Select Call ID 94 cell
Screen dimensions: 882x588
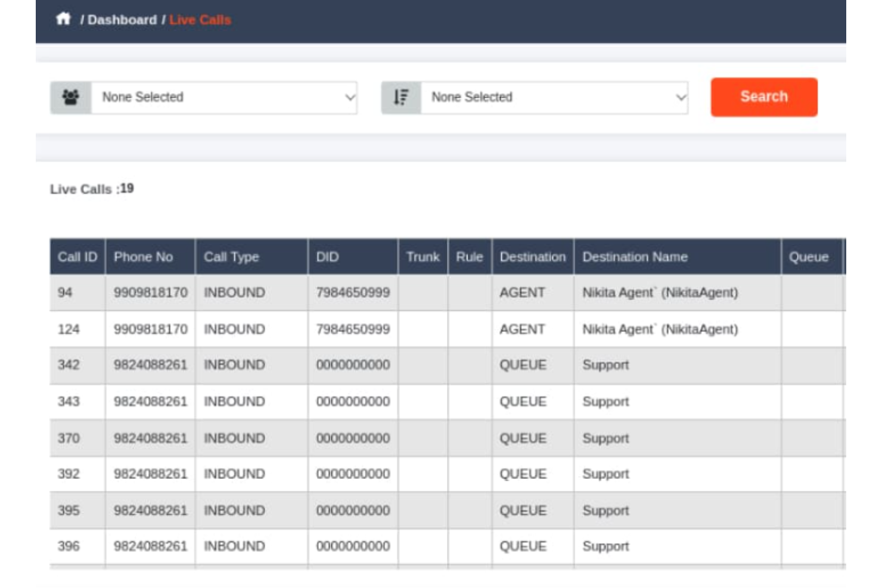(77, 293)
